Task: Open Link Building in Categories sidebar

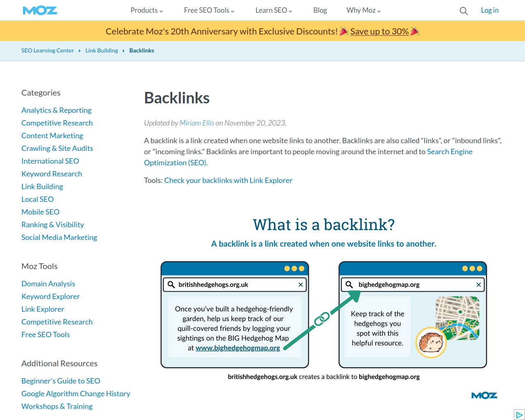Action: (x=42, y=186)
